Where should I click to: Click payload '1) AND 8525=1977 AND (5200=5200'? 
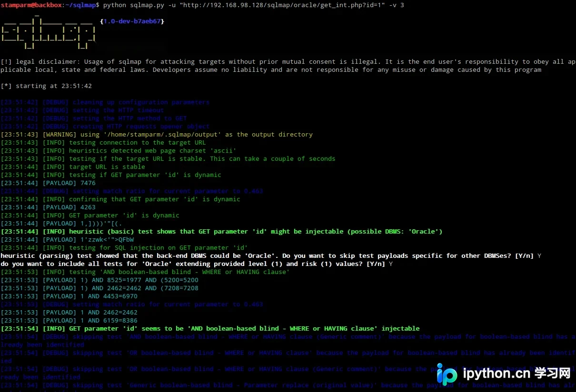point(99,280)
